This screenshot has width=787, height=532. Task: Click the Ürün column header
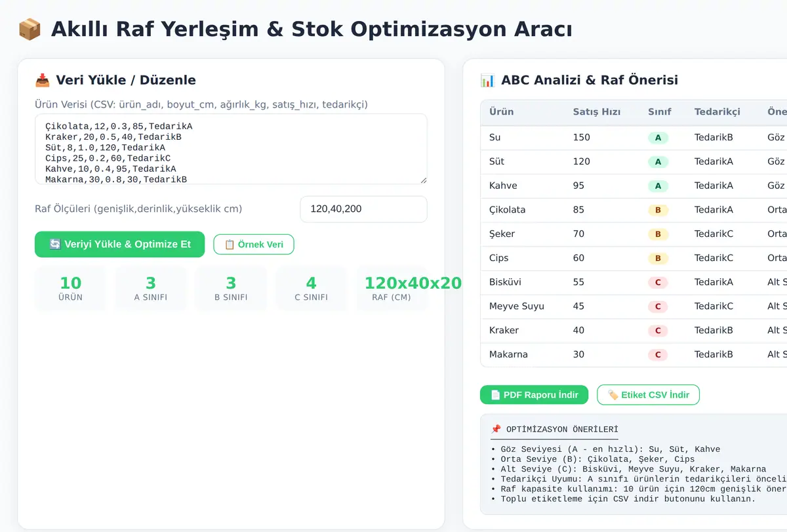501,112
